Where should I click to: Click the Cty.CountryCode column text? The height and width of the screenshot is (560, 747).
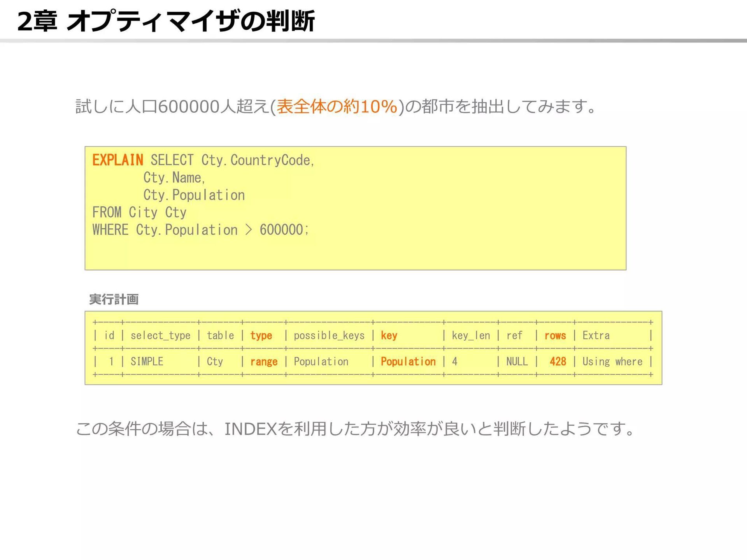tap(258, 160)
